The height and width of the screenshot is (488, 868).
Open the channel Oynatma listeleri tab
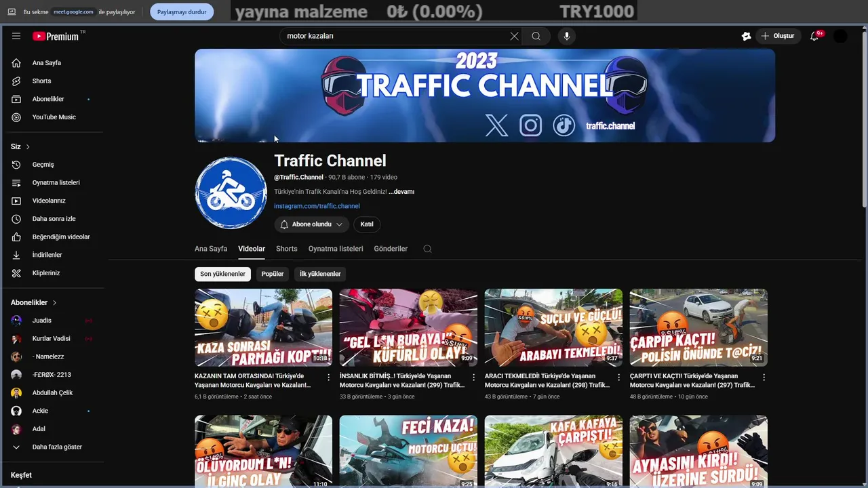(x=336, y=249)
